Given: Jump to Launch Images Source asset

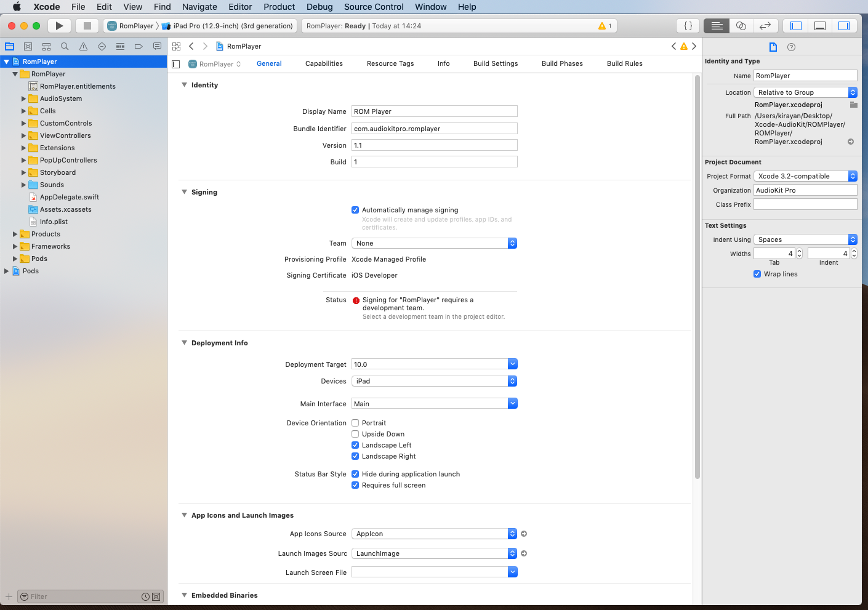Looking at the screenshot, I should [x=524, y=553].
